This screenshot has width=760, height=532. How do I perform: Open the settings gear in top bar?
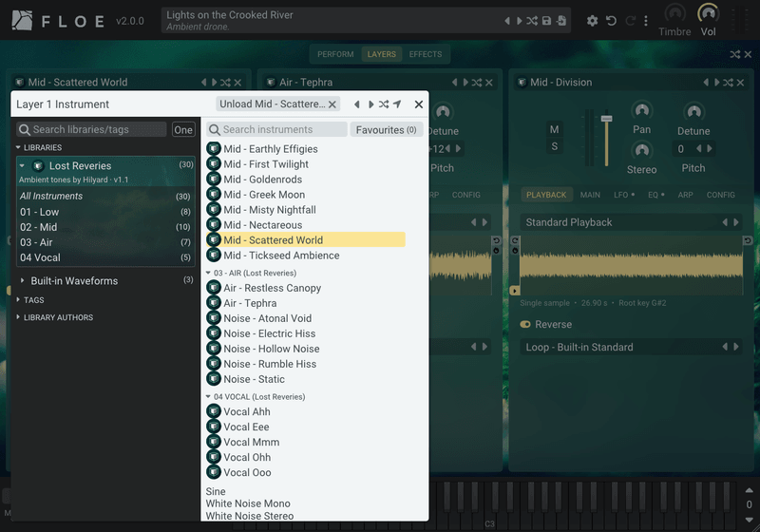point(592,21)
